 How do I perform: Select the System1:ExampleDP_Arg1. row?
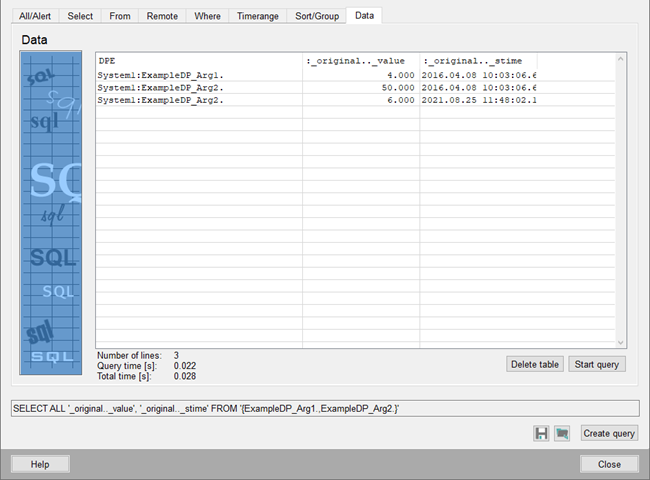199,75
